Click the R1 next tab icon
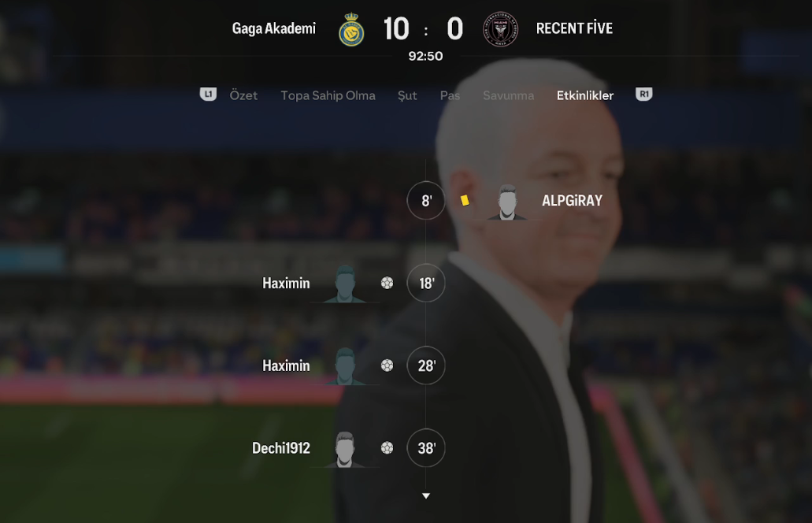Image resolution: width=812 pixels, height=523 pixels. point(643,95)
